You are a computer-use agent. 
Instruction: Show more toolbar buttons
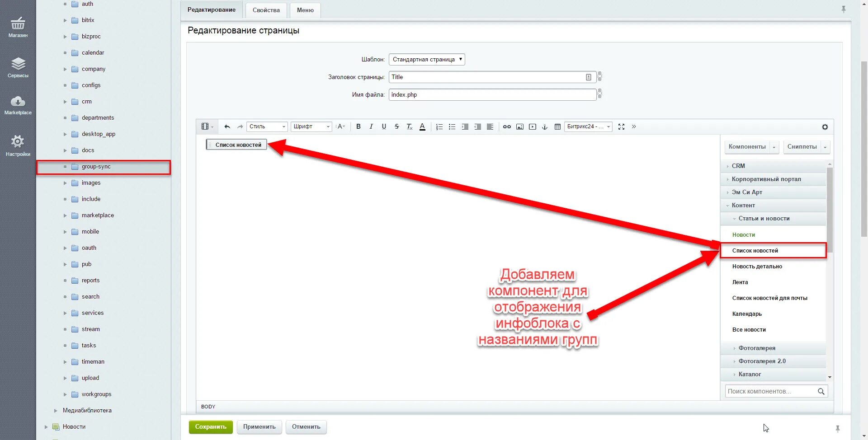click(x=634, y=126)
